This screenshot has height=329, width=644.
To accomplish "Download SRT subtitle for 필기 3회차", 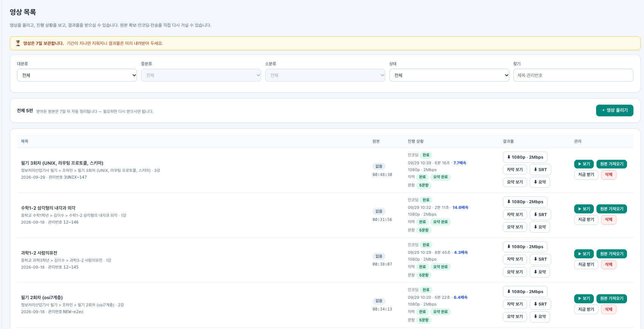I will pos(540,170).
